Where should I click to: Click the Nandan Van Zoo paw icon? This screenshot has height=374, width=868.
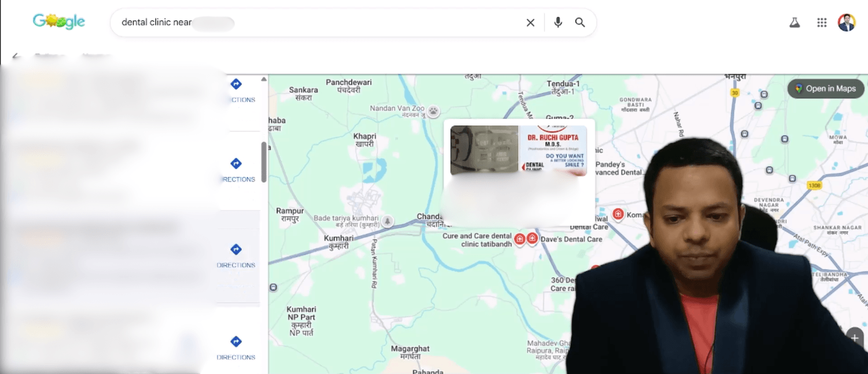coord(433,111)
